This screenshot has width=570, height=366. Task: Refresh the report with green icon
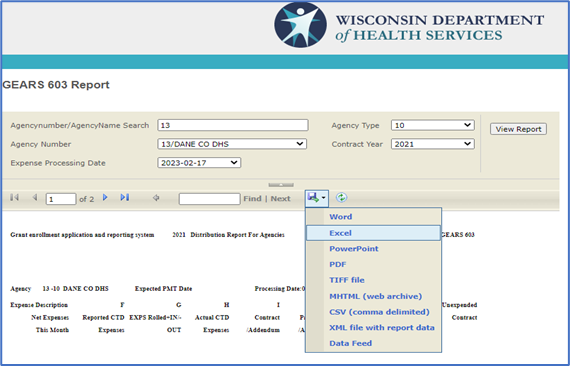tap(341, 198)
